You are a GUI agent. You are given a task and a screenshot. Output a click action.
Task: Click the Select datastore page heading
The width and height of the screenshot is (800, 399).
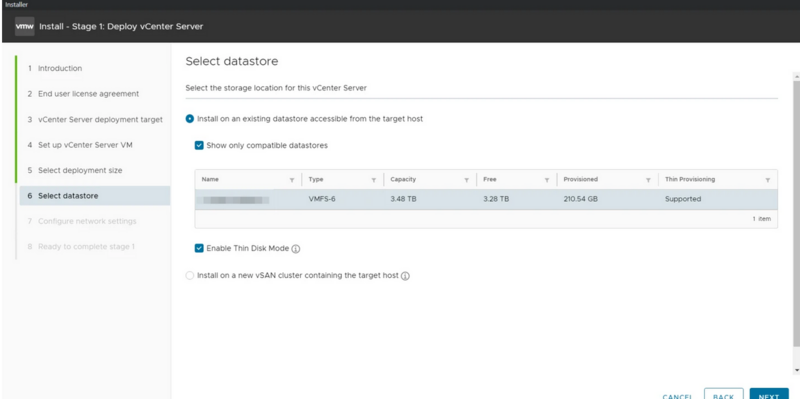(x=232, y=62)
